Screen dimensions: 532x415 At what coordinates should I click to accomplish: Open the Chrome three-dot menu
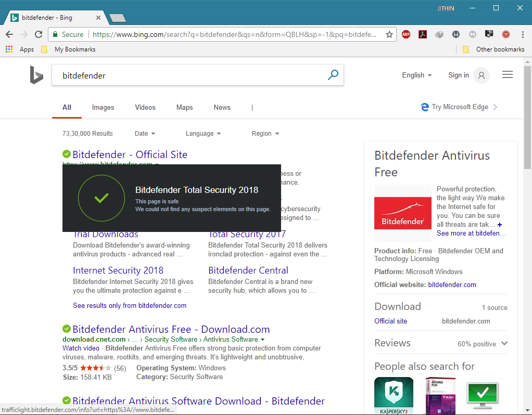tap(523, 34)
